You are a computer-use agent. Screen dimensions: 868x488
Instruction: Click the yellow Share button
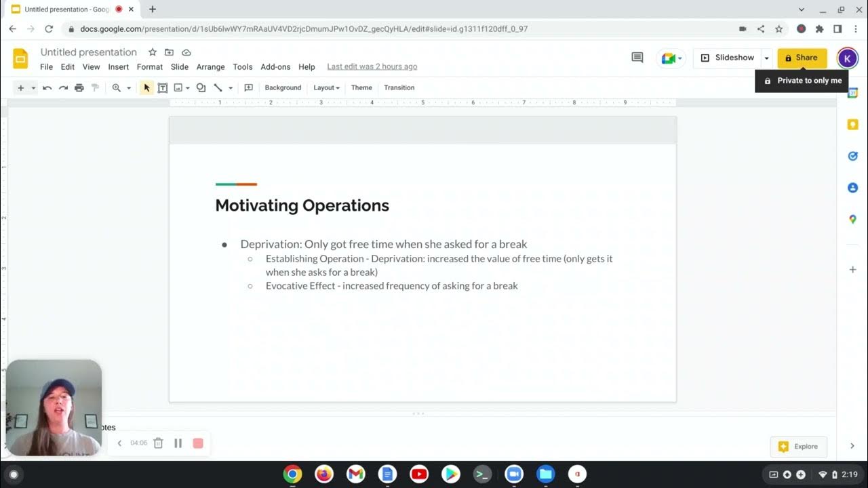[x=802, y=58]
